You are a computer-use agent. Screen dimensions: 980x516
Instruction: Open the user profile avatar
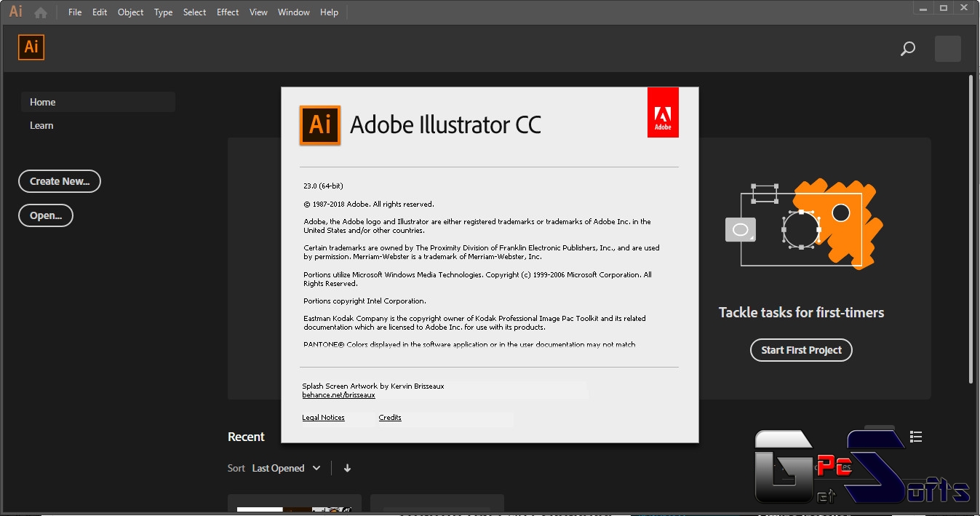[x=947, y=49]
